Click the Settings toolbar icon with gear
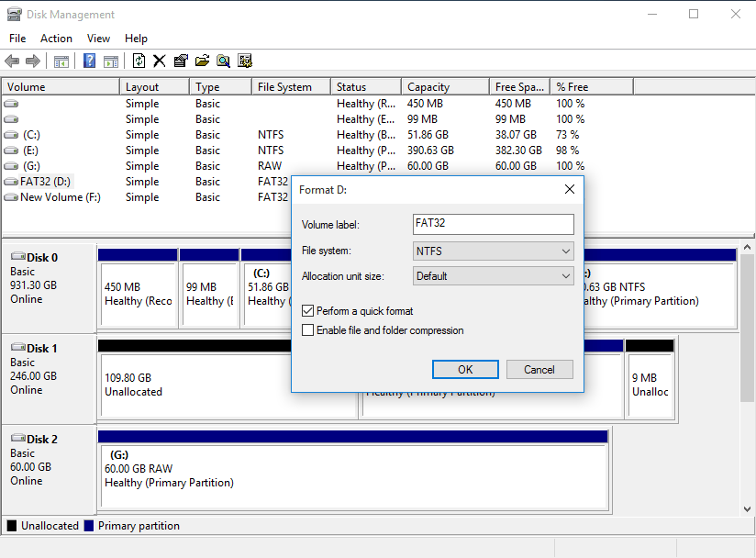 click(x=245, y=61)
